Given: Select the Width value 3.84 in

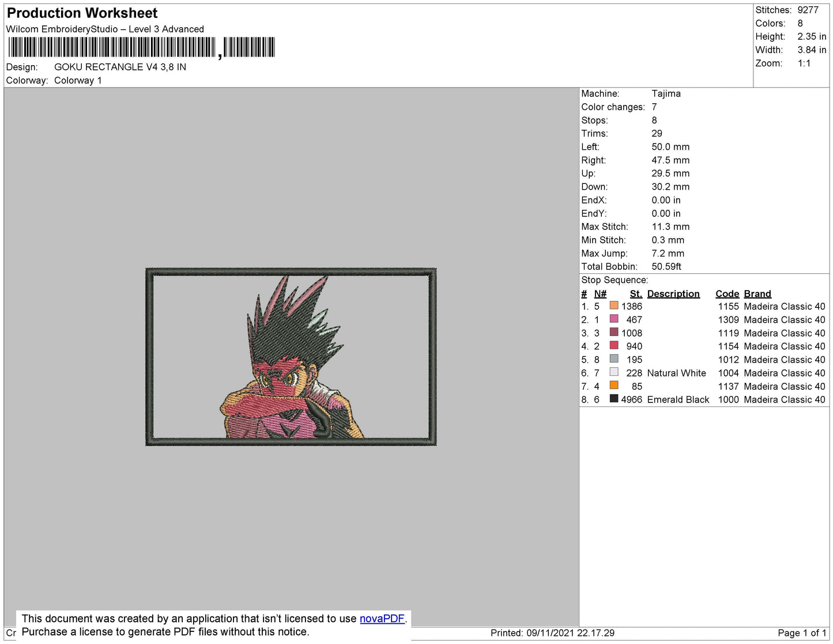Looking at the screenshot, I should click(812, 50).
